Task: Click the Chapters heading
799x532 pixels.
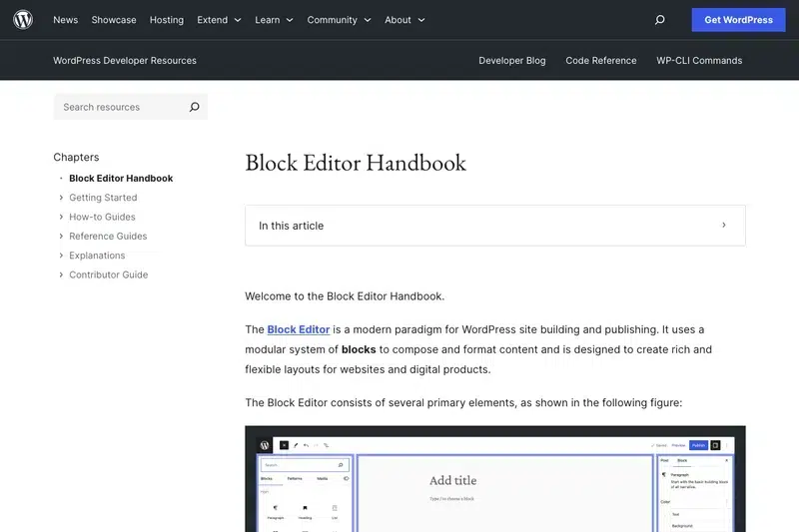Action: 76,158
